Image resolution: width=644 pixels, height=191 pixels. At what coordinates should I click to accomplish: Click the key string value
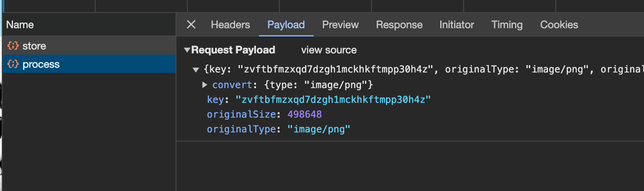(x=333, y=99)
